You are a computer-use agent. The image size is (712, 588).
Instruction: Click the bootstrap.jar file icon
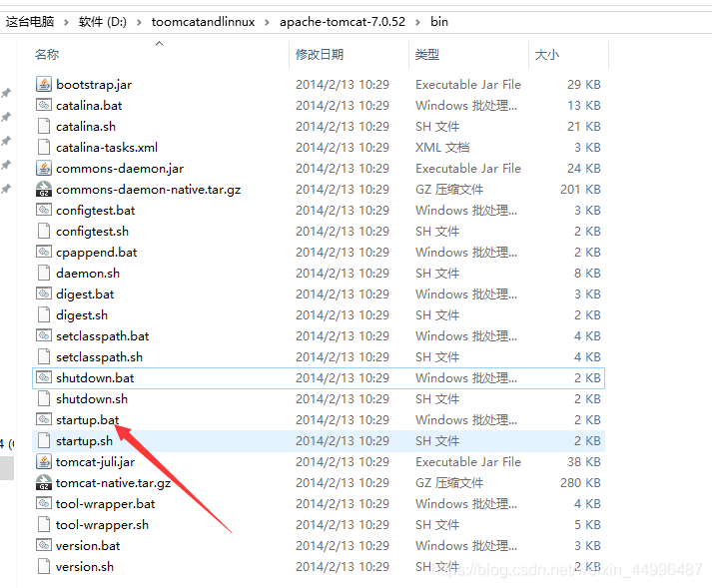tap(44, 85)
